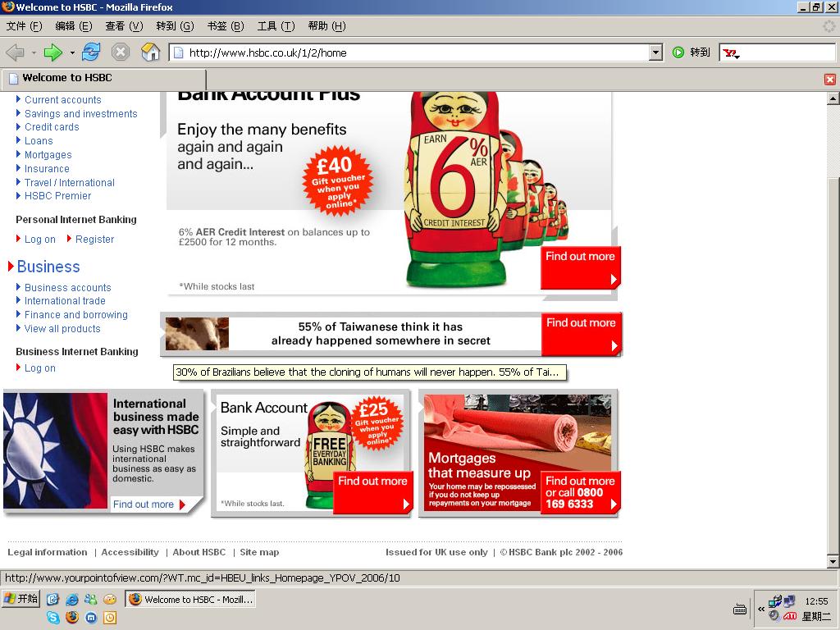Open the ATI tray icon
Viewport: 840px width, 630px height.
click(790, 616)
